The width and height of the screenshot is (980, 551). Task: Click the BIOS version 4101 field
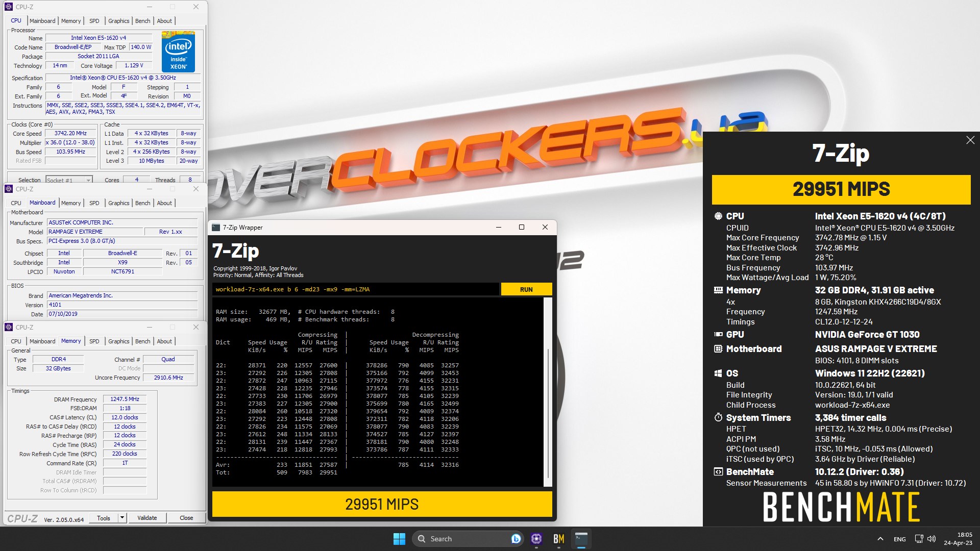(122, 305)
